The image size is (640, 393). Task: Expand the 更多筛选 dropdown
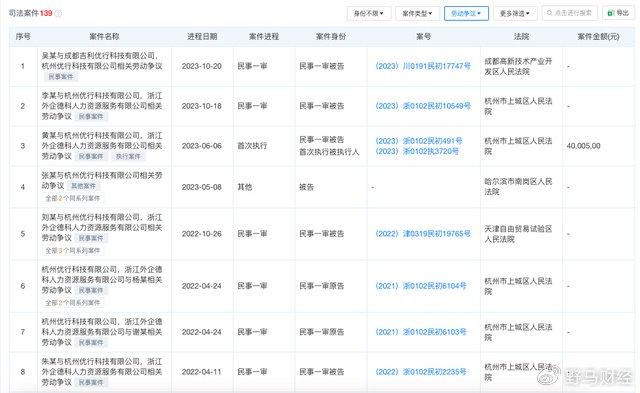point(515,13)
